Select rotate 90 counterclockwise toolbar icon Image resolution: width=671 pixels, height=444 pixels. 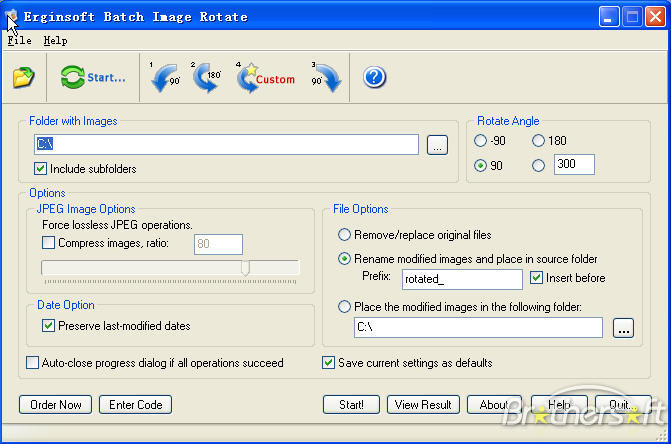tap(166, 77)
